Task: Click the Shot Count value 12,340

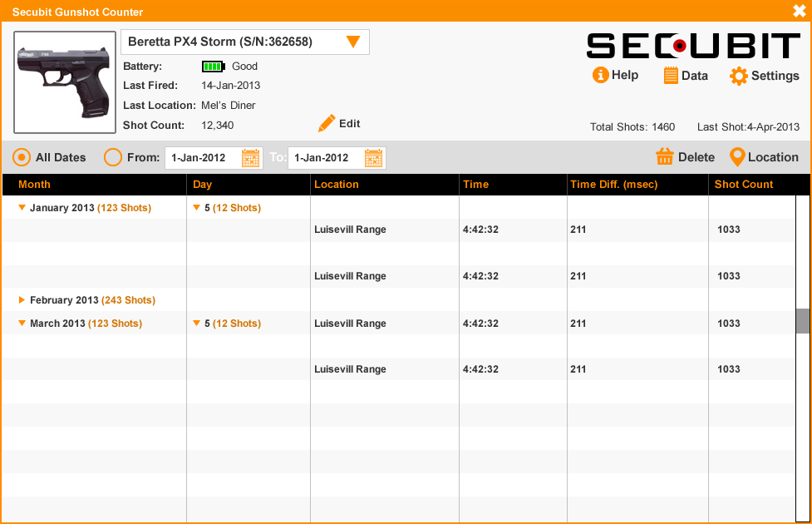Action: 217,126
